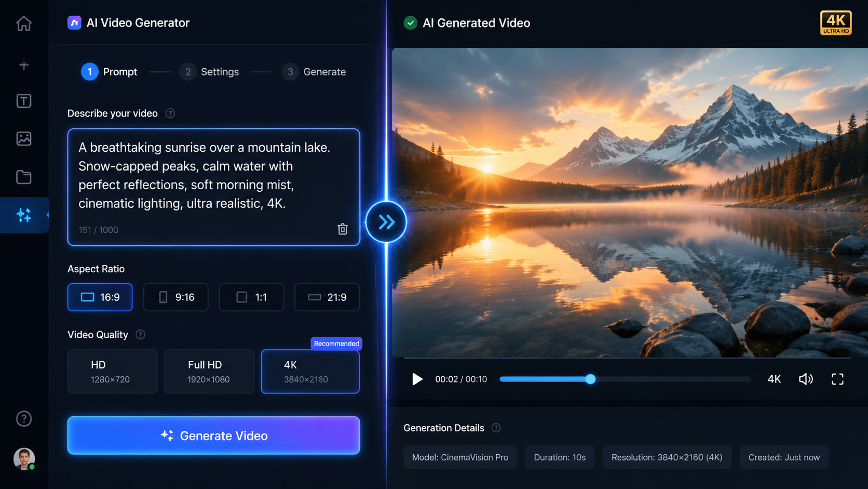Clear the prompt with the trash icon

[343, 229]
